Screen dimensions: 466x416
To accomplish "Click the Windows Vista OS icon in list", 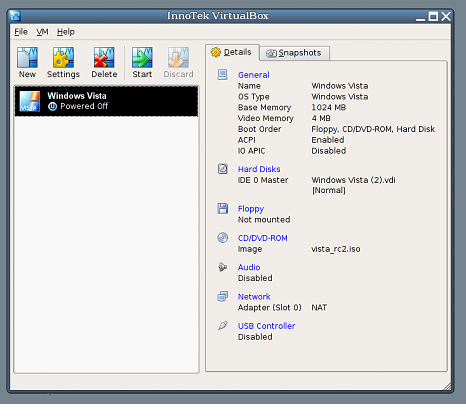I will coord(30,101).
